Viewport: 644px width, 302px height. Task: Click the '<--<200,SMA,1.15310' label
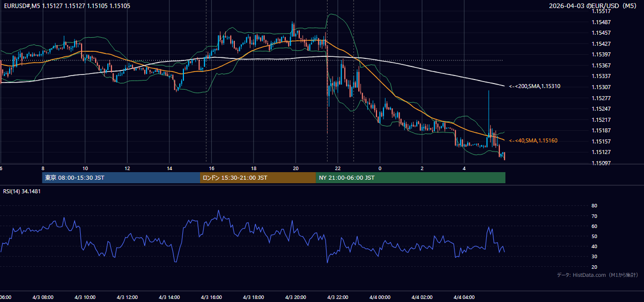tap(535, 87)
